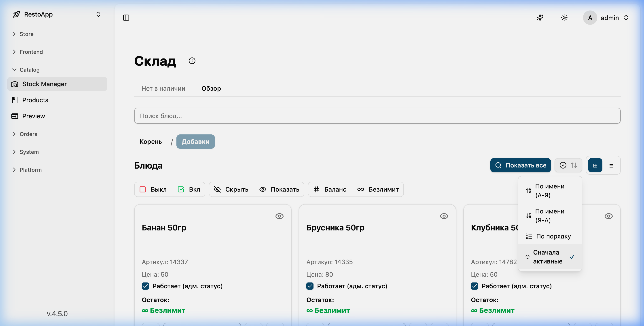Collapse the Catalog sidebar section
644x326 pixels.
(30, 70)
